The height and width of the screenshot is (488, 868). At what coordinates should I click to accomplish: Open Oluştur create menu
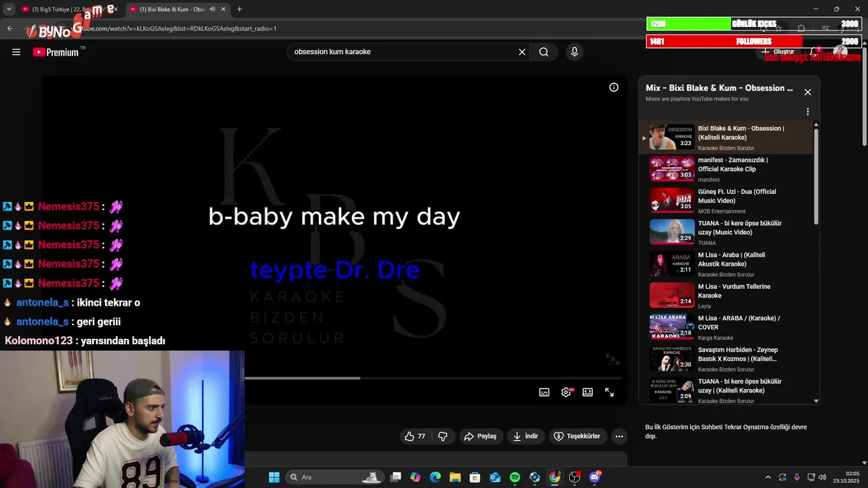(x=778, y=52)
